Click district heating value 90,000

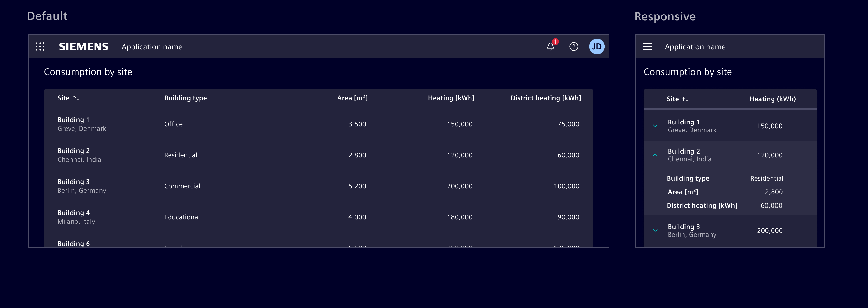tap(568, 217)
